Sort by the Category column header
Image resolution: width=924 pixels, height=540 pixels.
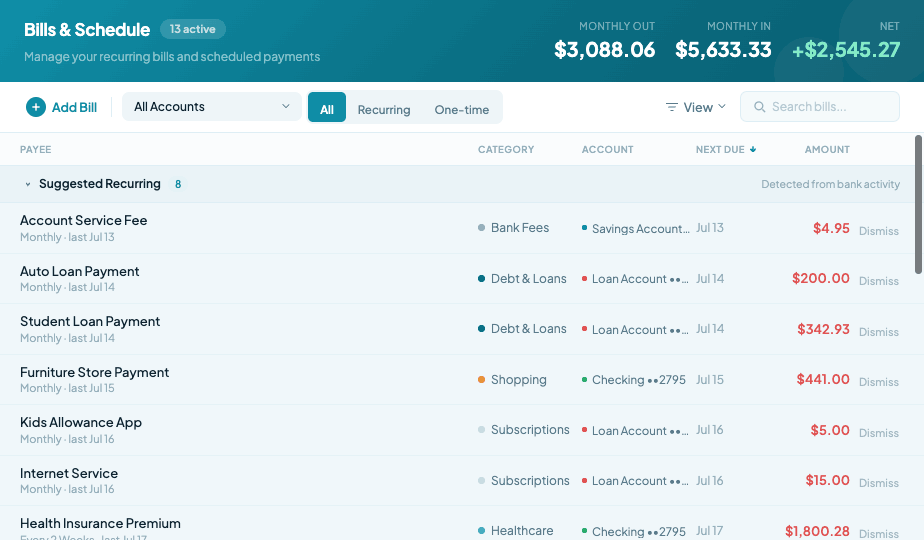pyautogui.click(x=506, y=150)
